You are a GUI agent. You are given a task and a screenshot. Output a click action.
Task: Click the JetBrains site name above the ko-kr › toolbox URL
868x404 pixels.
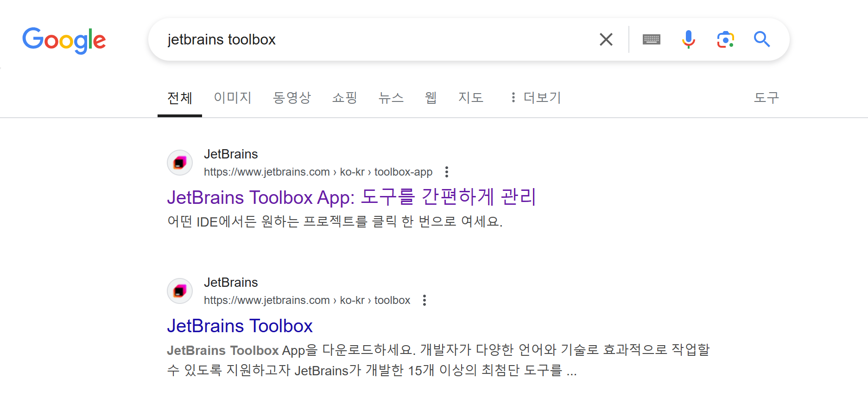pyautogui.click(x=231, y=282)
